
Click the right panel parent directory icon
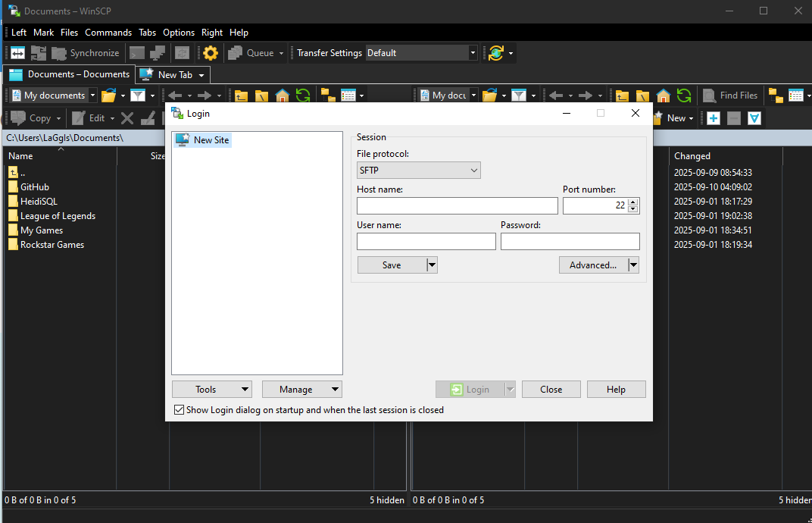point(622,96)
